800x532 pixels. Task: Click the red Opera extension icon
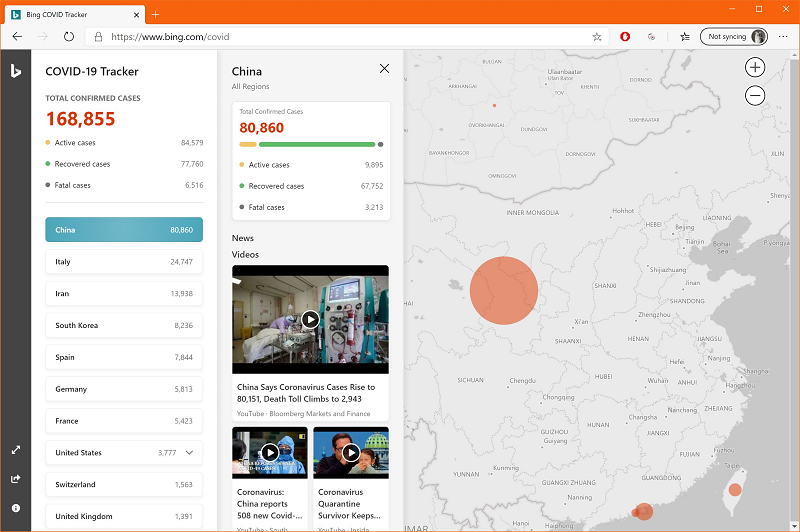[x=625, y=36]
